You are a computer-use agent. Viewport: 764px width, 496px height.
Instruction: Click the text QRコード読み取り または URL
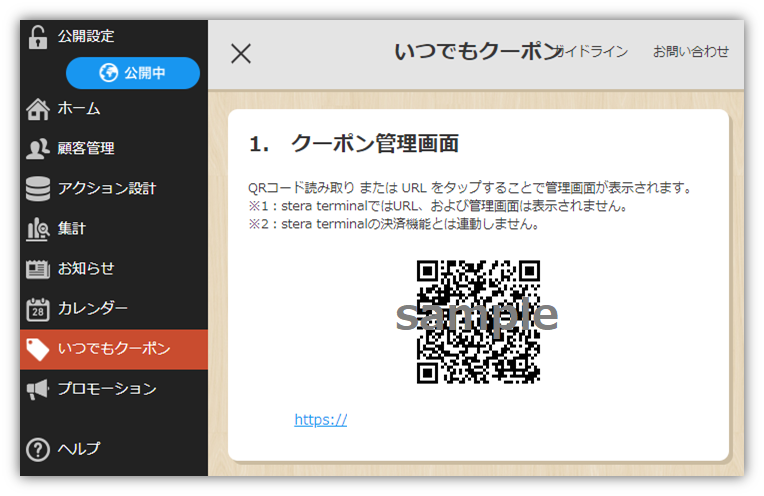click(x=337, y=188)
